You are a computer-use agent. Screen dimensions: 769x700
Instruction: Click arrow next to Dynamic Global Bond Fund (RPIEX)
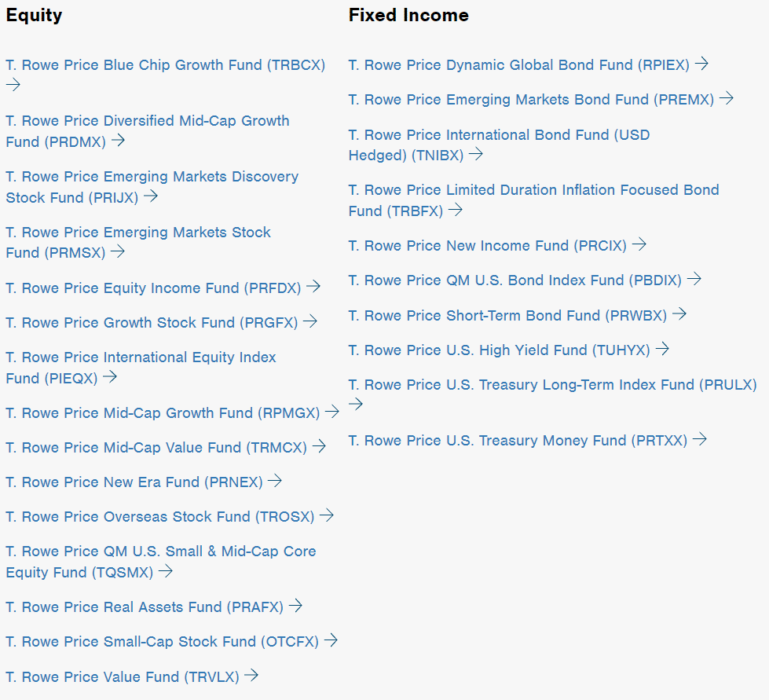tap(701, 64)
